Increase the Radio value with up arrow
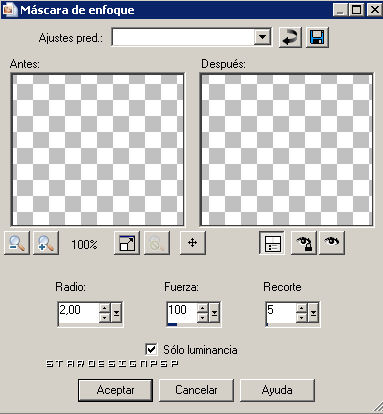The height and width of the screenshot is (414, 383). (105, 308)
